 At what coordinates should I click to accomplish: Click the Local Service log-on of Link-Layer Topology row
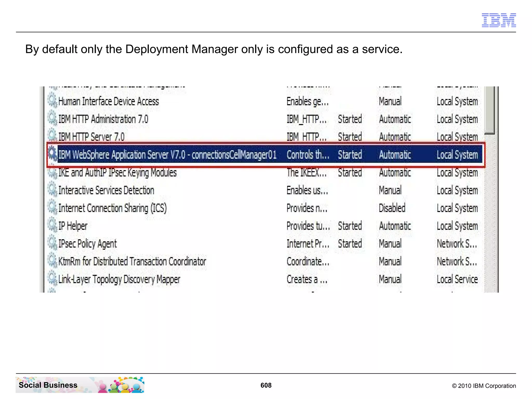[457, 279]
